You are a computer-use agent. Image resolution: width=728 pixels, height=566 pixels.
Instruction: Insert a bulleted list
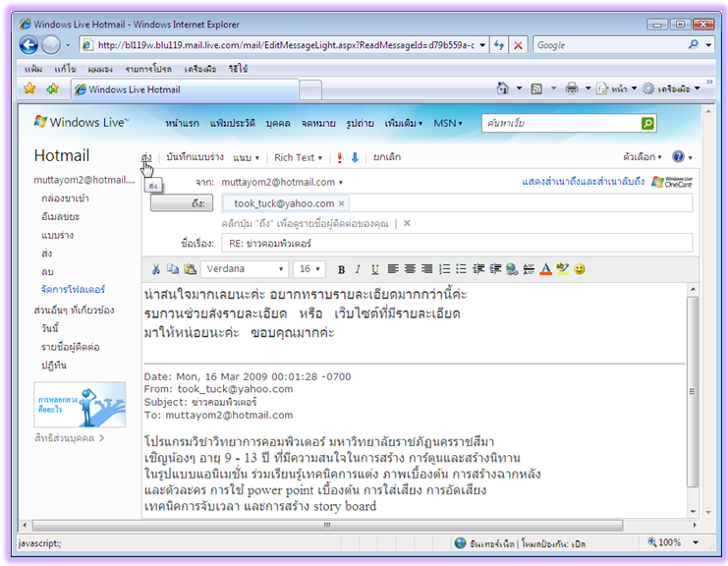[x=461, y=269]
